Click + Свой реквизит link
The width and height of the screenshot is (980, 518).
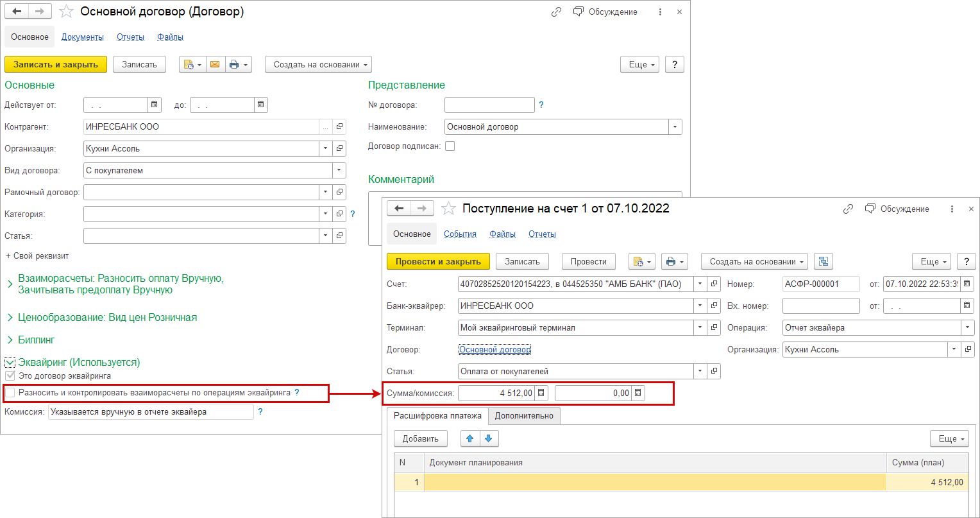(x=37, y=255)
